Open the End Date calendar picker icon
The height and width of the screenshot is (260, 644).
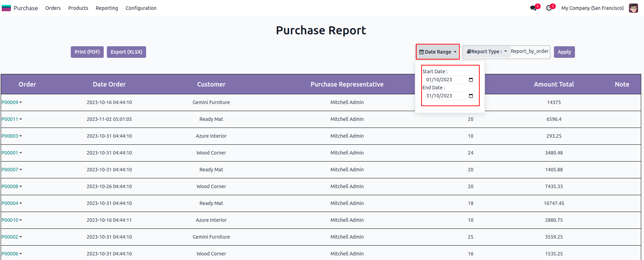coord(471,96)
